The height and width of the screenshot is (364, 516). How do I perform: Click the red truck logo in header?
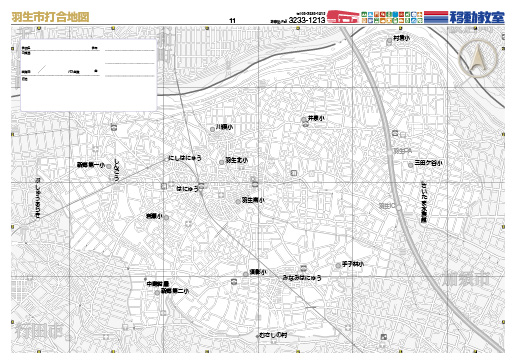(x=343, y=17)
